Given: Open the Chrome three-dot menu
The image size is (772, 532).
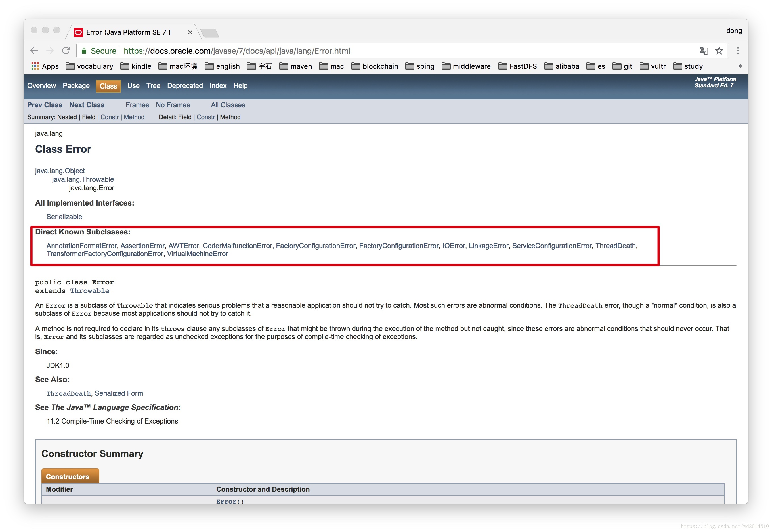Looking at the screenshot, I should click(738, 51).
